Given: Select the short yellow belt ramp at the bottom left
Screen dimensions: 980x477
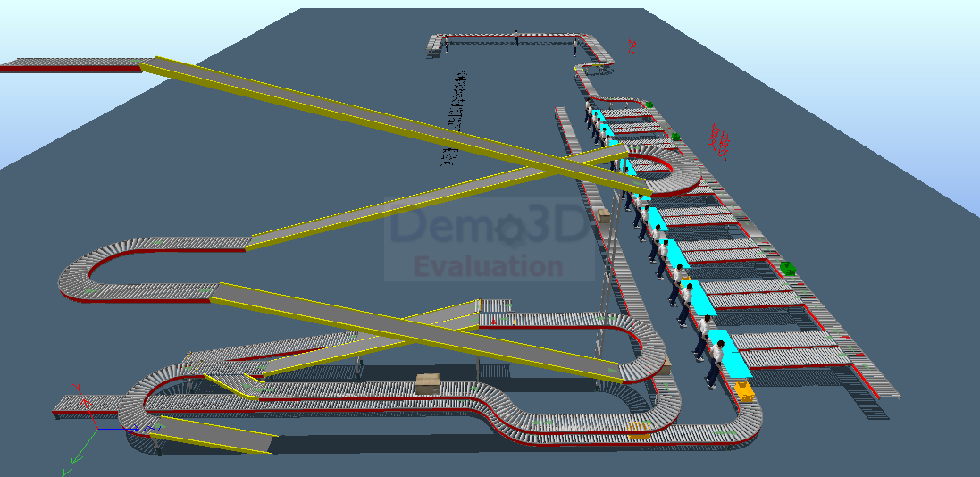Looking at the screenshot, I should pyautogui.click(x=213, y=434).
